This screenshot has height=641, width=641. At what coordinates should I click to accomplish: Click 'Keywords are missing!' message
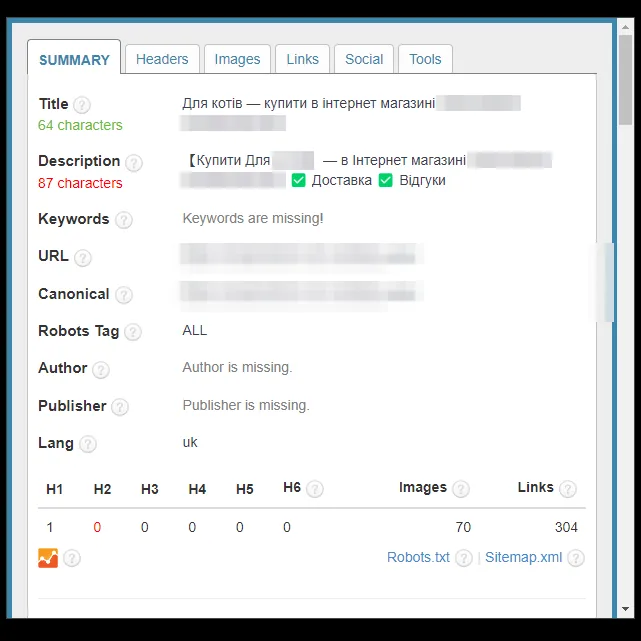click(x=253, y=218)
